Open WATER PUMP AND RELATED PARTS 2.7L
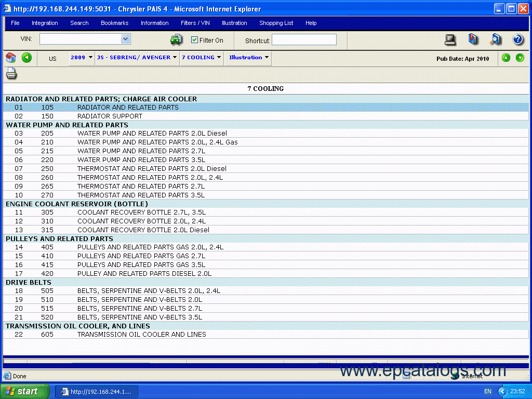The width and height of the screenshot is (532, 399). coord(265,151)
